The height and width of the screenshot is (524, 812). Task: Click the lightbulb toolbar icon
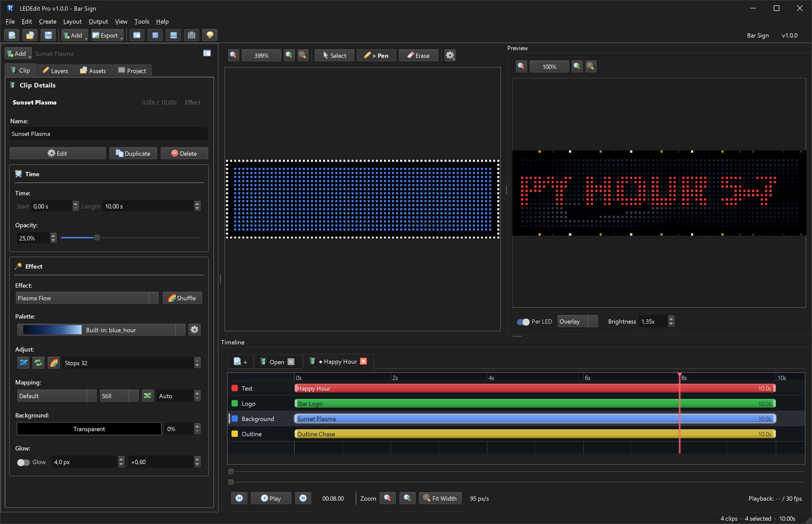210,35
